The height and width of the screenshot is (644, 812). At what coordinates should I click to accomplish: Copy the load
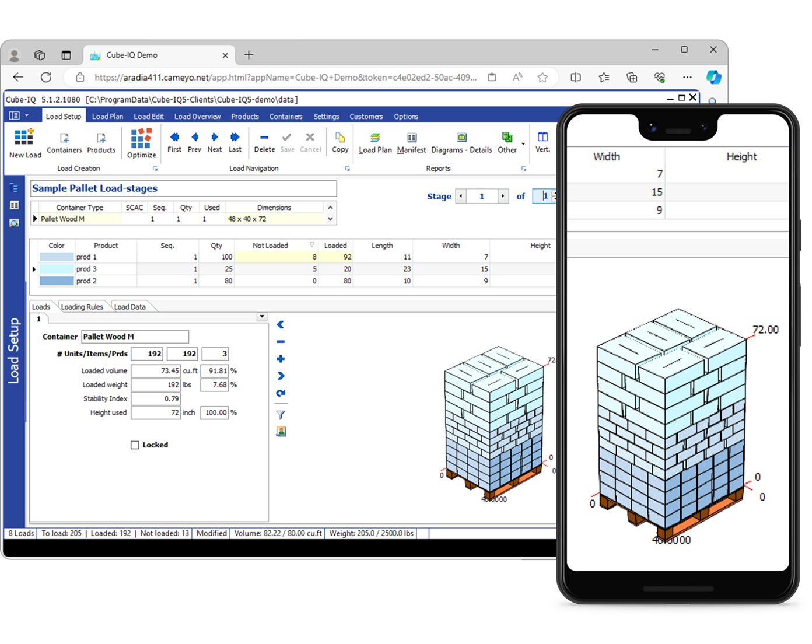pyautogui.click(x=340, y=142)
